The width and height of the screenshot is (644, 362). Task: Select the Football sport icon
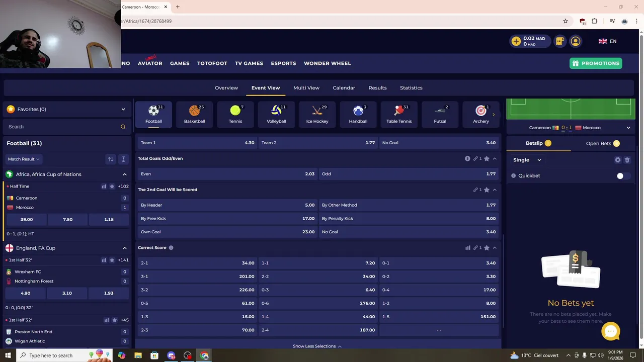(153, 114)
